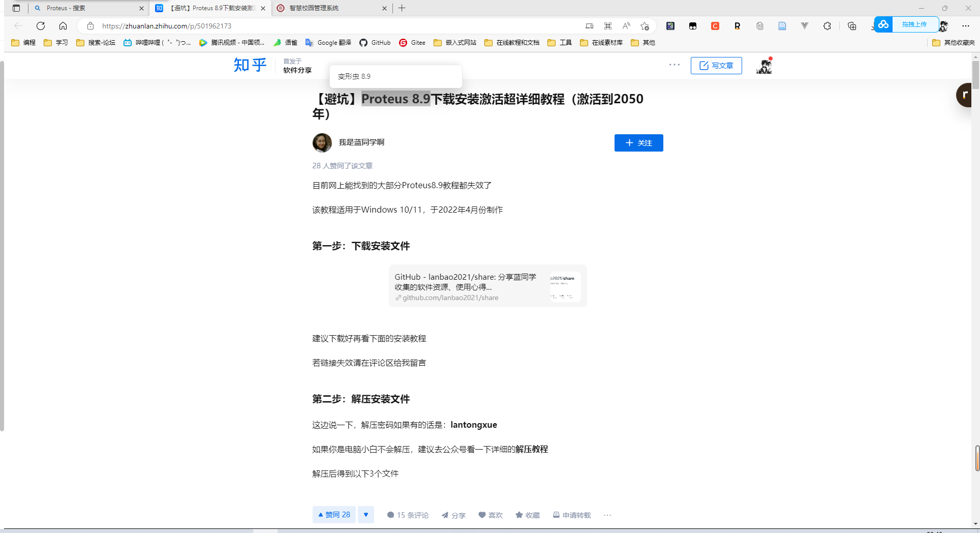Open the 搜索-论坛 bookmarks folder
Image resolution: width=980 pixels, height=533 pixels.
[x=96, y=43]
